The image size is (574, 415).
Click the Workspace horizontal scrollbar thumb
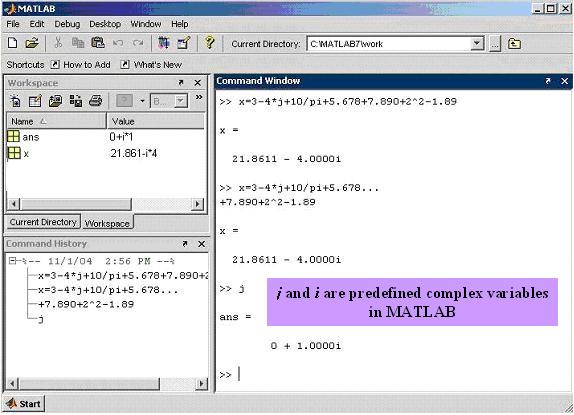[x=76, y=204]
